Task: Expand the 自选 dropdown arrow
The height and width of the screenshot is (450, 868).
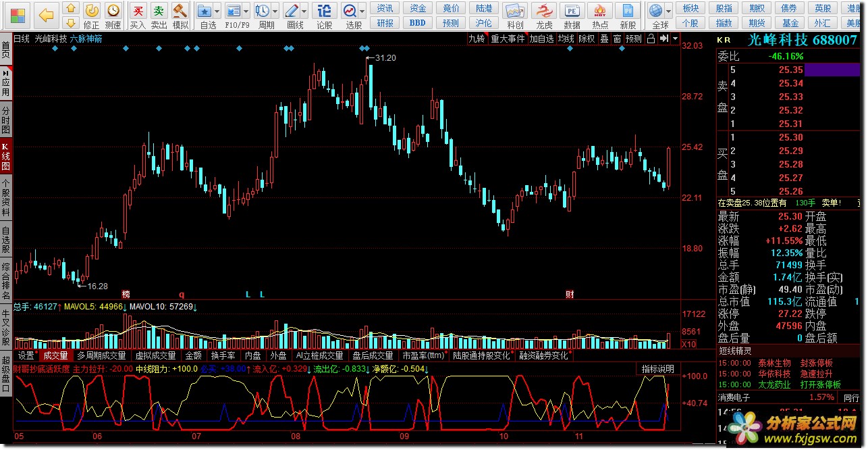Action: click(218, 11)
